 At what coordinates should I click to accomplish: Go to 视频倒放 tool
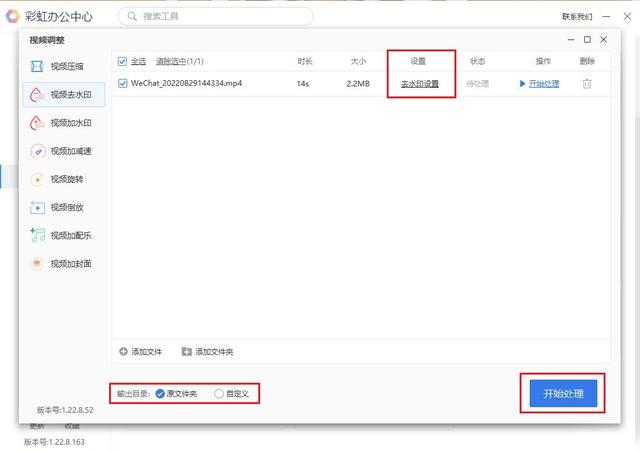[64, 207]
